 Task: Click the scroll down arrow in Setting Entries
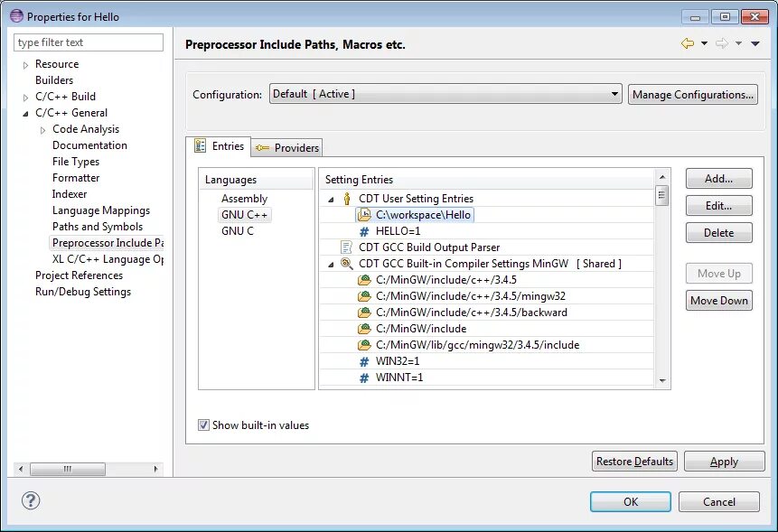(662, 381)
